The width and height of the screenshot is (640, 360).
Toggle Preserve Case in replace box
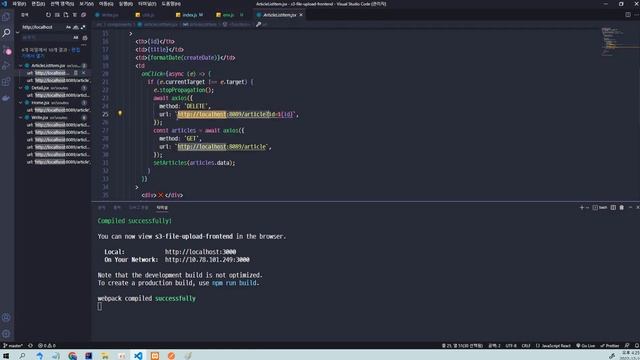76,38
